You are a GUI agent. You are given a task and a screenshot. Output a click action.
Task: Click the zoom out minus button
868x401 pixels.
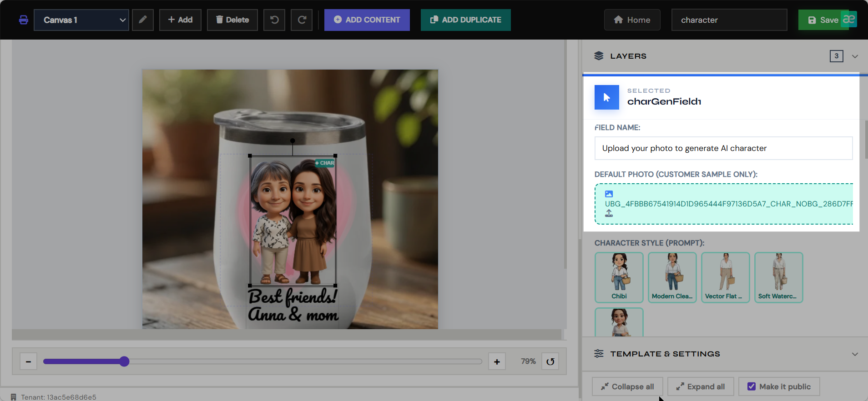[28, 361]
